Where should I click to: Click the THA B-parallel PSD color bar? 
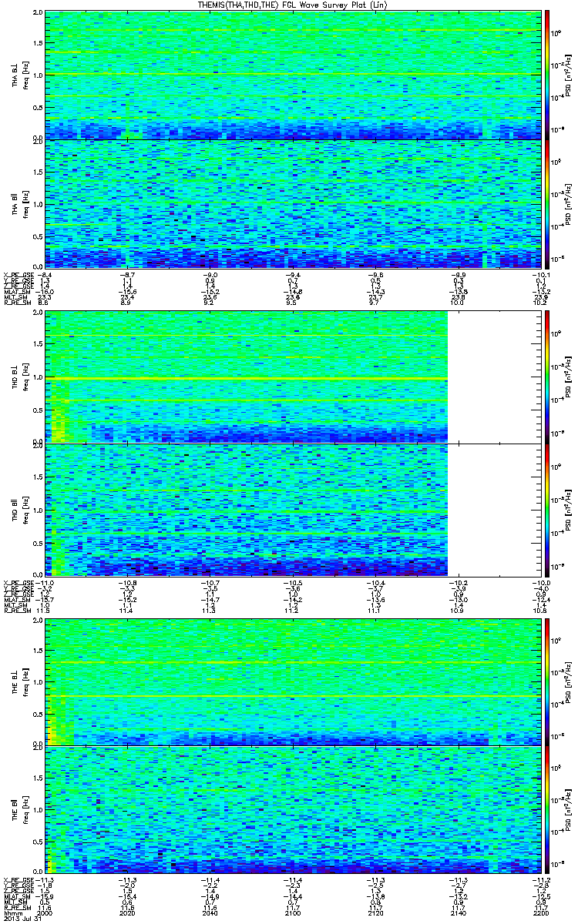tap(548, 204)
